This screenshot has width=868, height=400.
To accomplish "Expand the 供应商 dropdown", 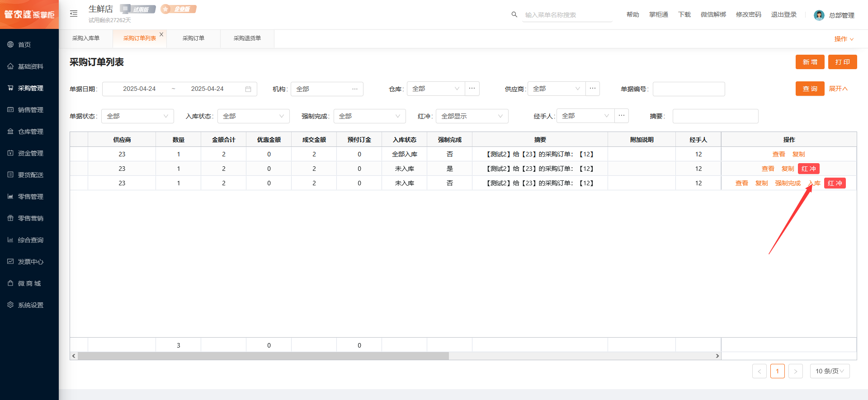I will point(557,89).
